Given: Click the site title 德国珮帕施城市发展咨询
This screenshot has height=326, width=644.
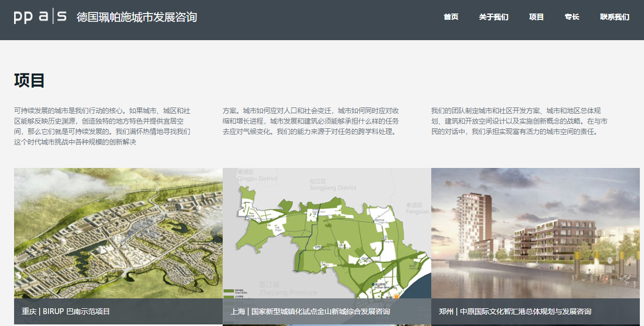Looking at the screenshot, I should pos(137,17).
